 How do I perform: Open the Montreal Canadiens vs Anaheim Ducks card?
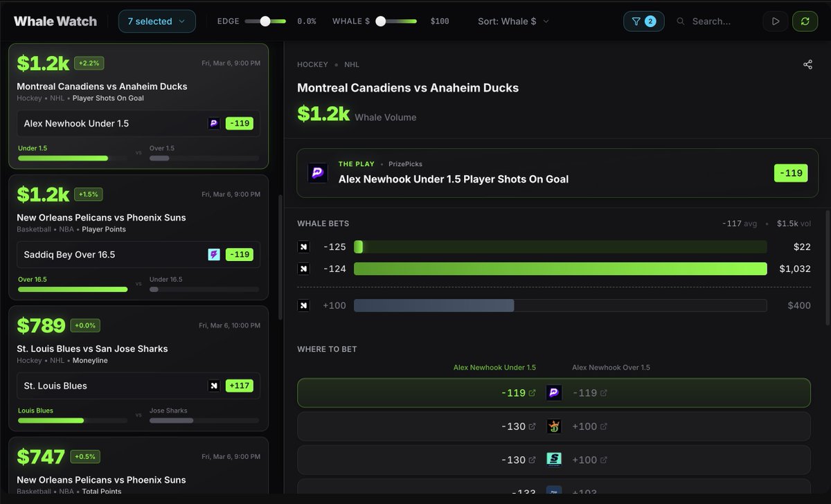tap(138, 106)
